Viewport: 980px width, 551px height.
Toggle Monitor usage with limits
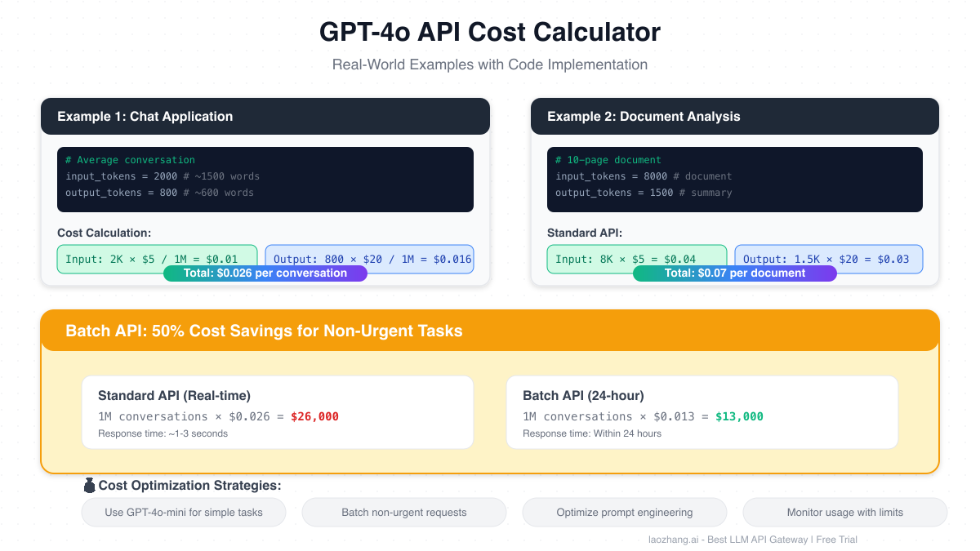[x=844, y=512]
